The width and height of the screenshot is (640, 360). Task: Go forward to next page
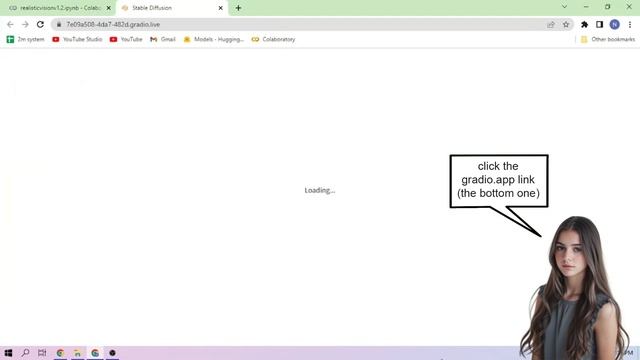pos(25,24)
